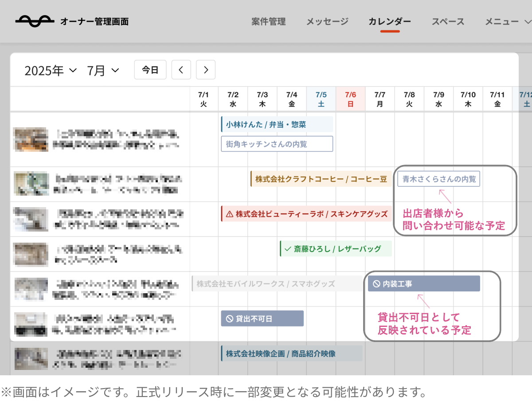Screen dimensions: 532x401
Task: Switch to the 案件管理 tab
Action: [x=268, y=21]
